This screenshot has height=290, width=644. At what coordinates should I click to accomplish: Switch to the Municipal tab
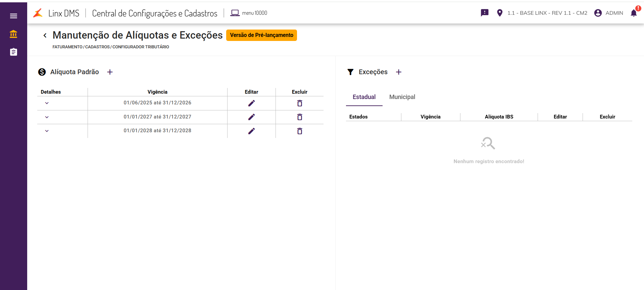[402, 97]
